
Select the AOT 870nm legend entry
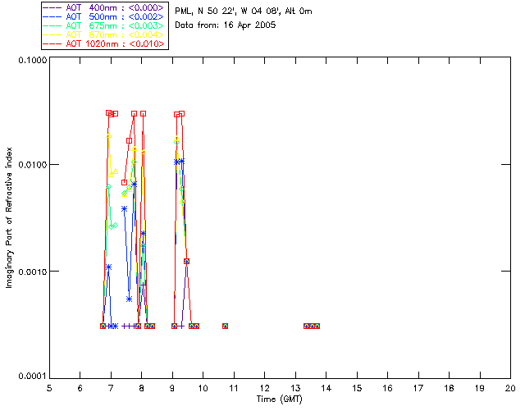tap(104, 34)
